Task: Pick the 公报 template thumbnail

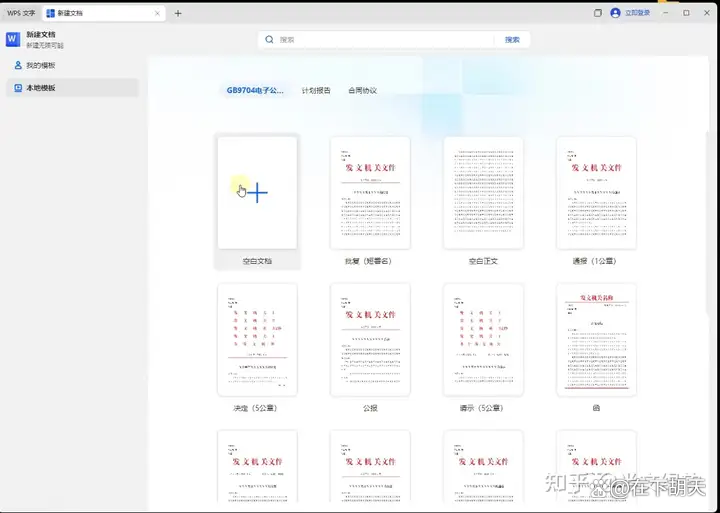Action: (370, 340)
